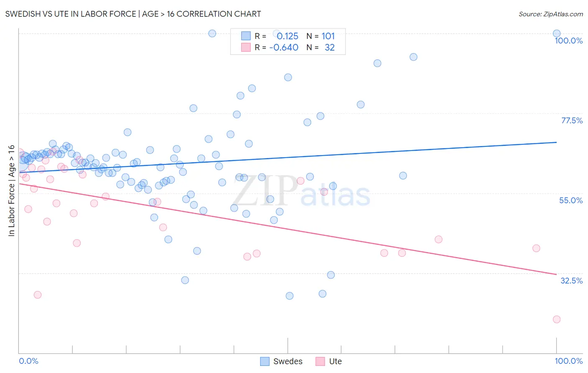Select the Ute legend label
Screen dimensions: 588x373
[335, 361]
